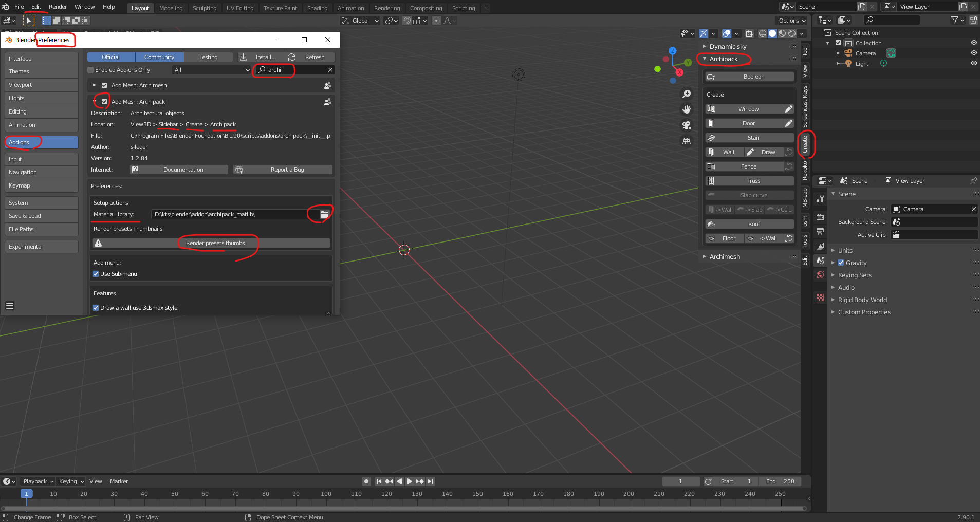
Task: Jump to timeline start
Action: pos(379,481)
